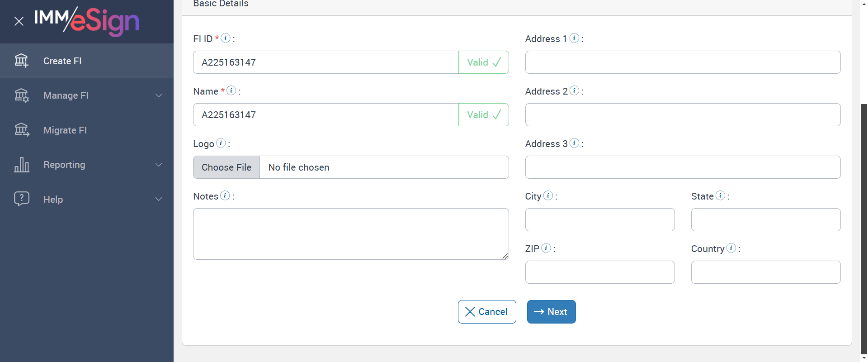
Task: Click the Name field info icon
Action: tap(231, 90)
